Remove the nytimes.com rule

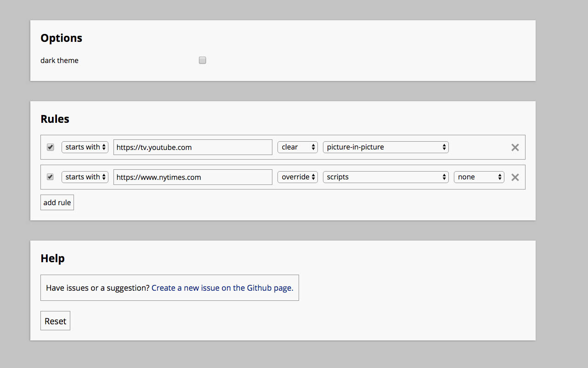click(x=515, y=178)
